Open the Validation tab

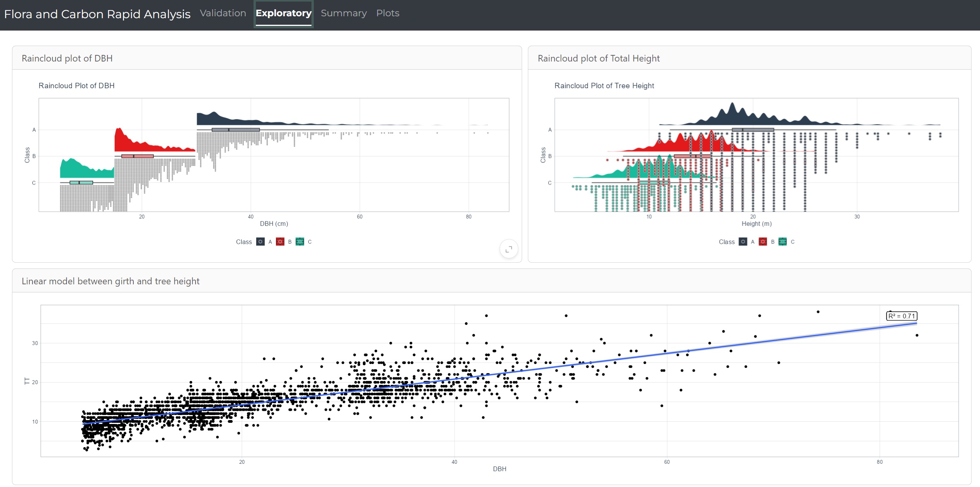(223, 13)
